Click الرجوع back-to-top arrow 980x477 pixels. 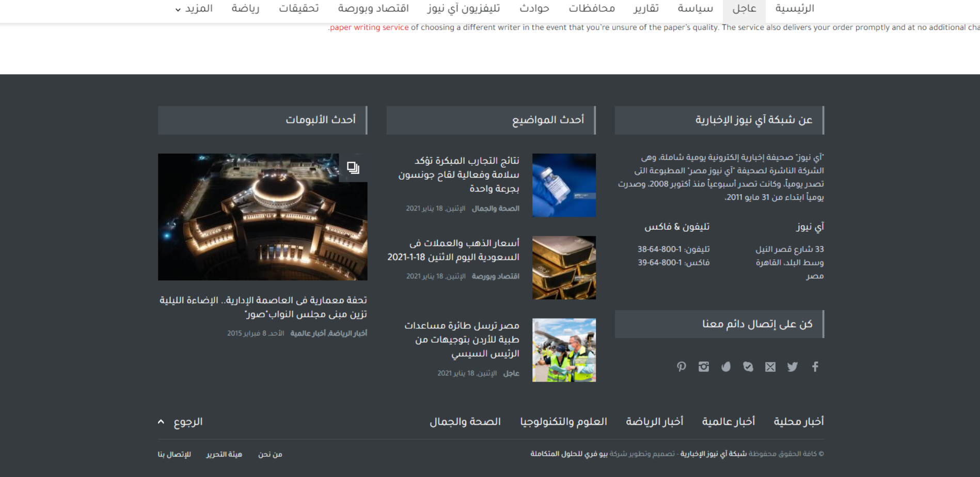pos(180,422)
